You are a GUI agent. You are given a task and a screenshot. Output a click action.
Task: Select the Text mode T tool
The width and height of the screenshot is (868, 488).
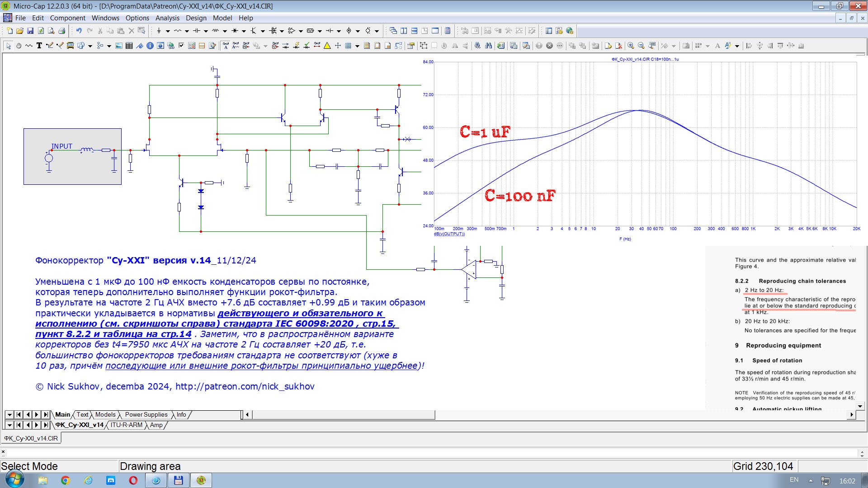click(x=39, y=46)
